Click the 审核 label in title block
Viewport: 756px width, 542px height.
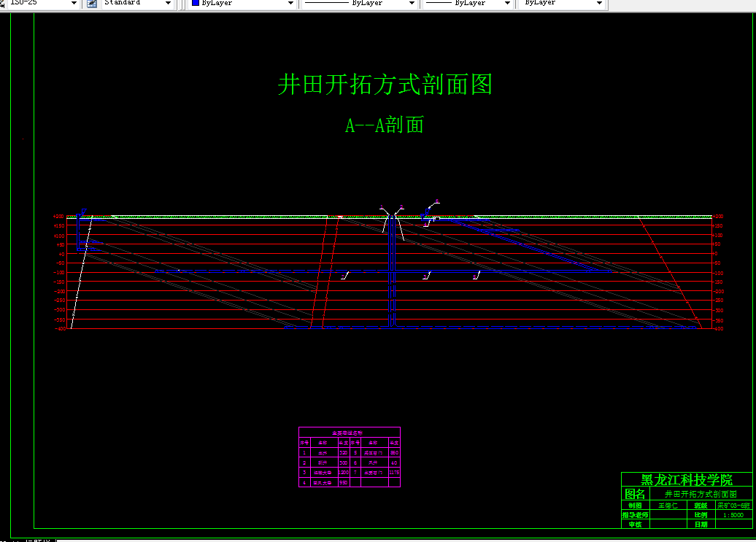point(635,524)
